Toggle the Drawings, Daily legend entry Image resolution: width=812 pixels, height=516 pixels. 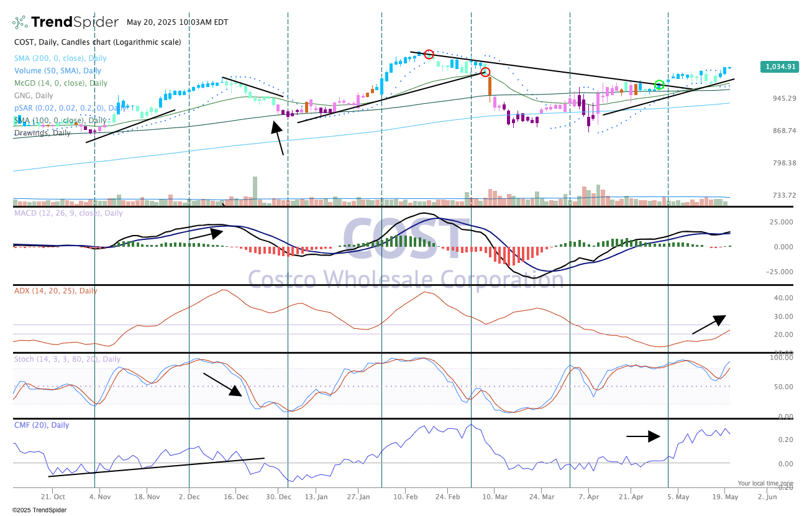pyautogui.click(x=42, y=133)
